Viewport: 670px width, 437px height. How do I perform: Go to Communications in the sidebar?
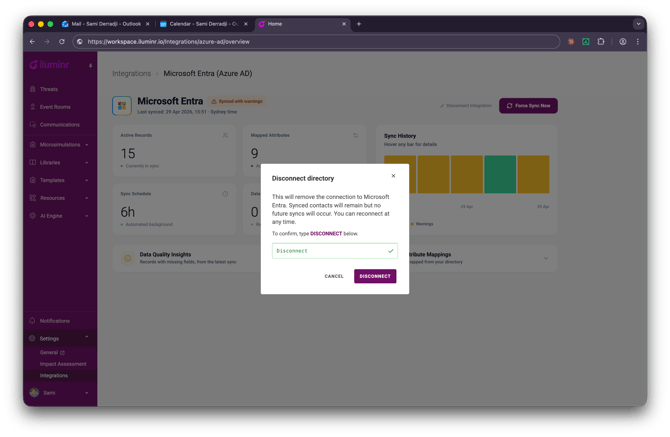tap(59, 125)
